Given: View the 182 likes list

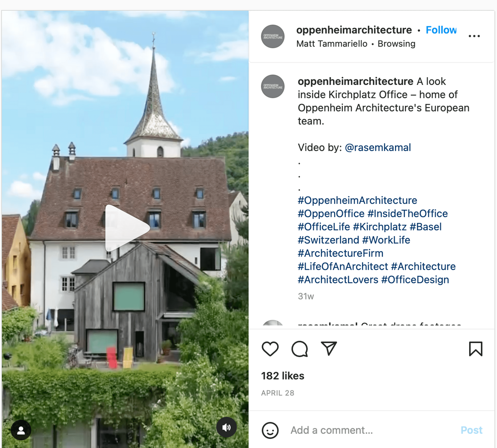Looking at the screenshot, I should click(283, 376).
